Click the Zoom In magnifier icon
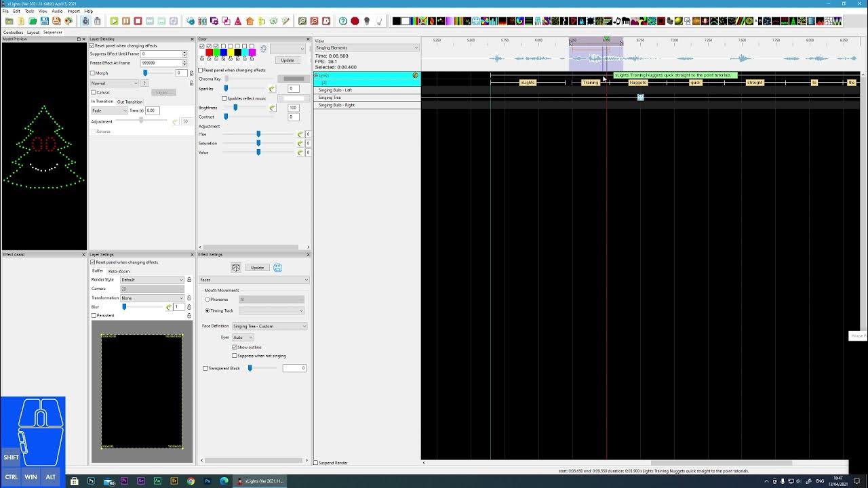Viewport: 868px width, 488px height. (302, 21)
